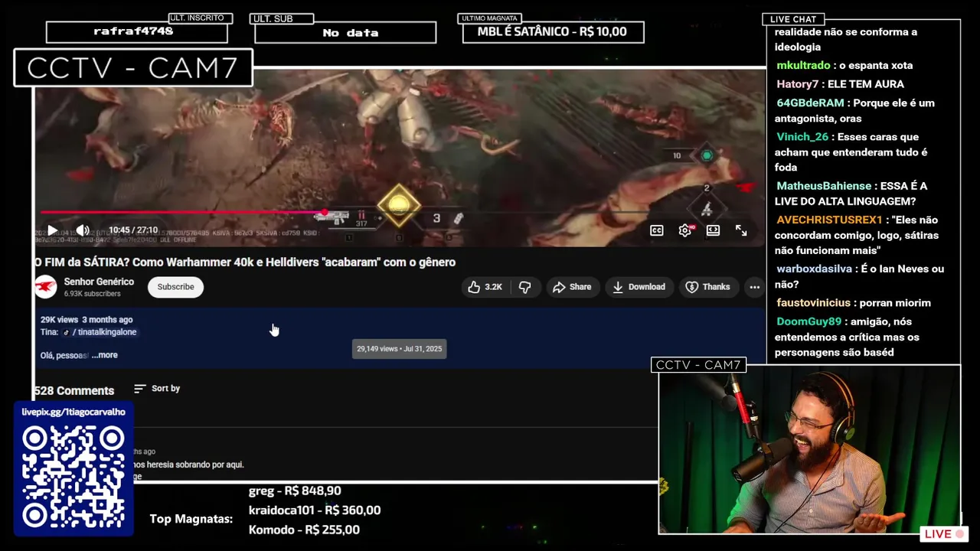Click the video title text
Screen dimensions: 980x551
click(245, 262)
